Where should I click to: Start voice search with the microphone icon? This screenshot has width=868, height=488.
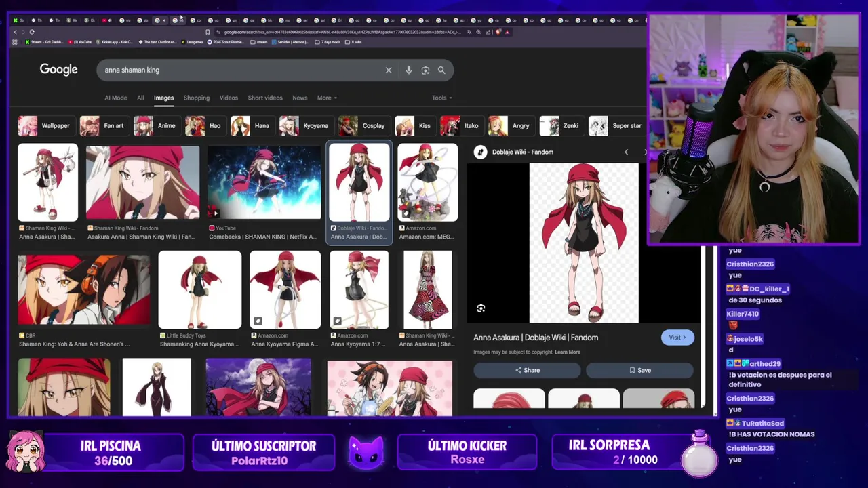408,70
